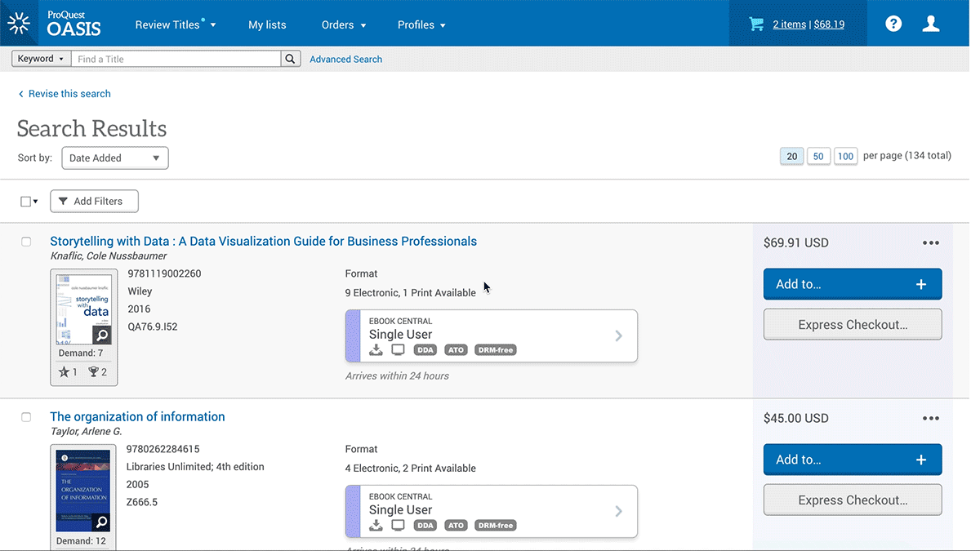This screenshot has height=551, width=980.
Task: Open the help question mark icon
Action: point(893,24)
